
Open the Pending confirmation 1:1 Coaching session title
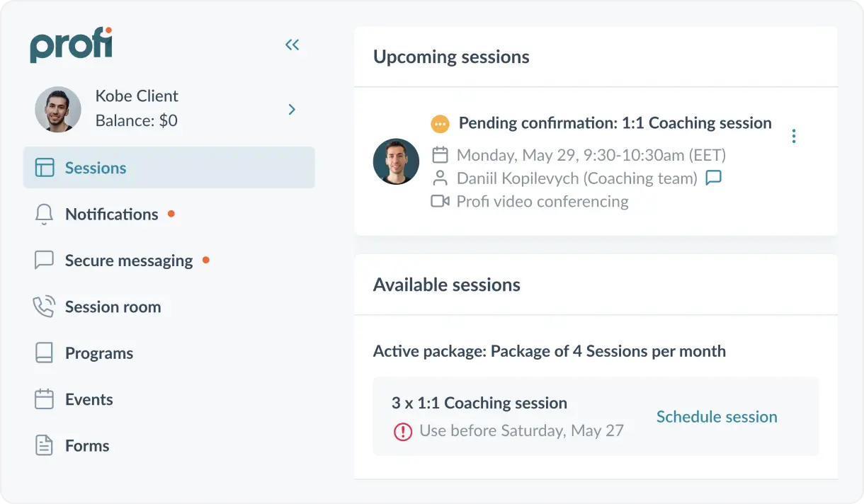click(x=615, y=123)
